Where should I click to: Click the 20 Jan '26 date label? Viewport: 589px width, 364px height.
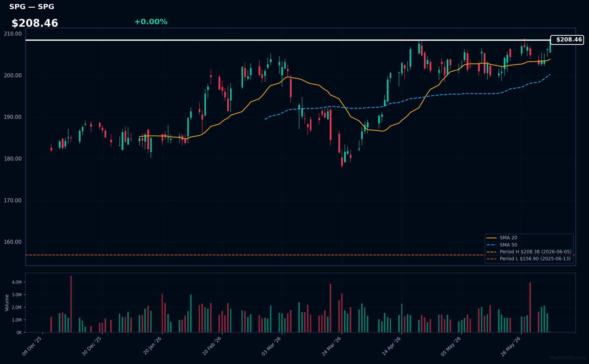coord(152,346)
